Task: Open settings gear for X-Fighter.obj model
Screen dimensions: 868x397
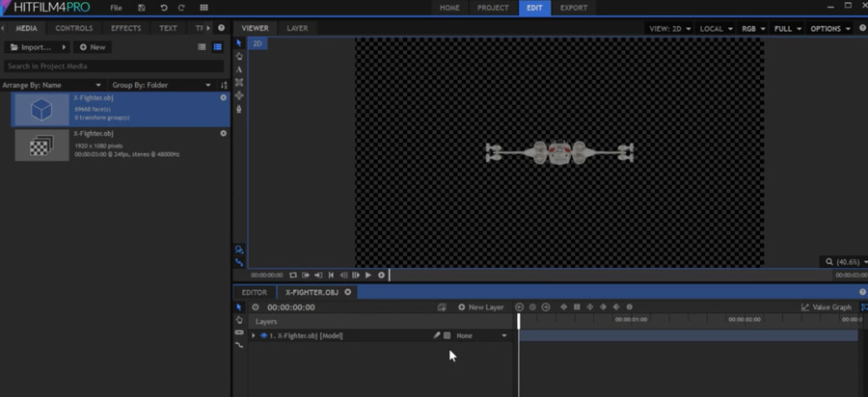Action: [x=224, y=97]
